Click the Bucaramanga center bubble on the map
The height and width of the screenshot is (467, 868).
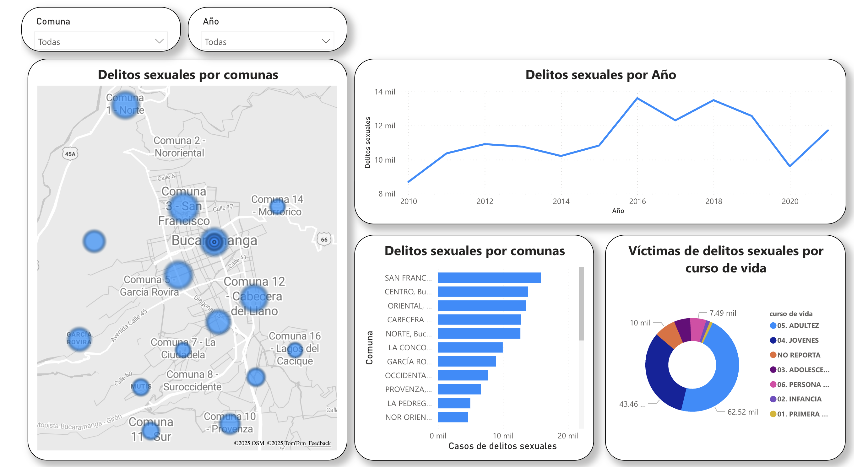coord(214,242)
